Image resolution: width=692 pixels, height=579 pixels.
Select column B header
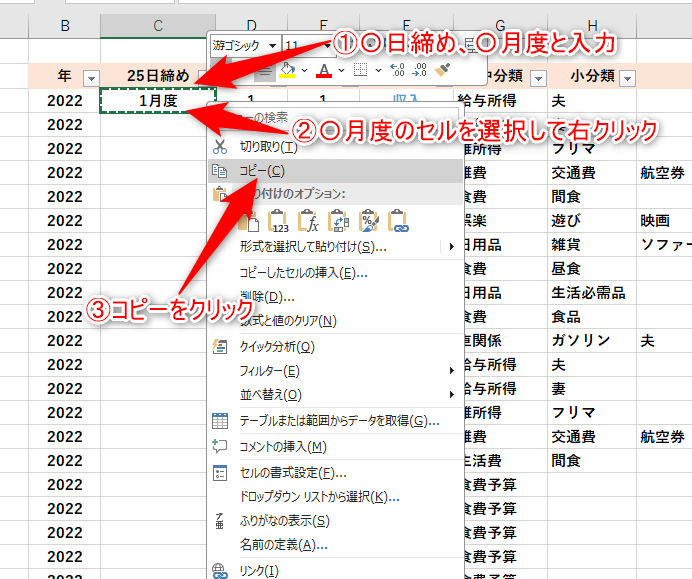65,26
